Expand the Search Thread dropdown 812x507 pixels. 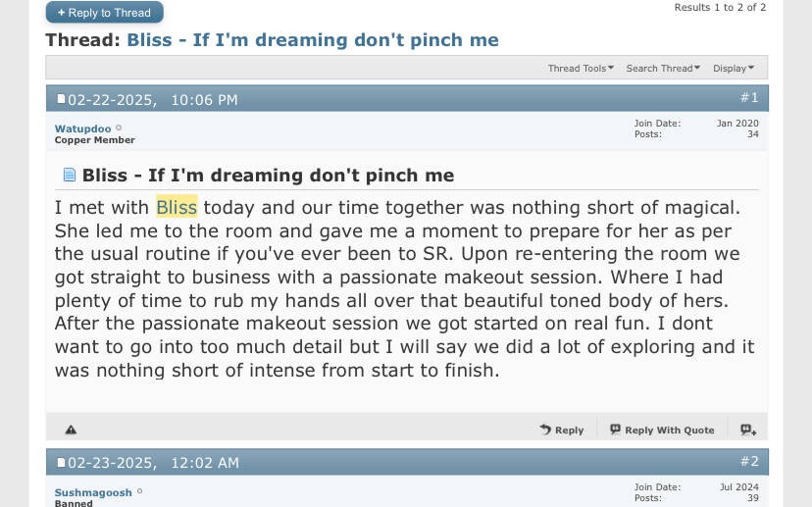(x=663, y=69)
